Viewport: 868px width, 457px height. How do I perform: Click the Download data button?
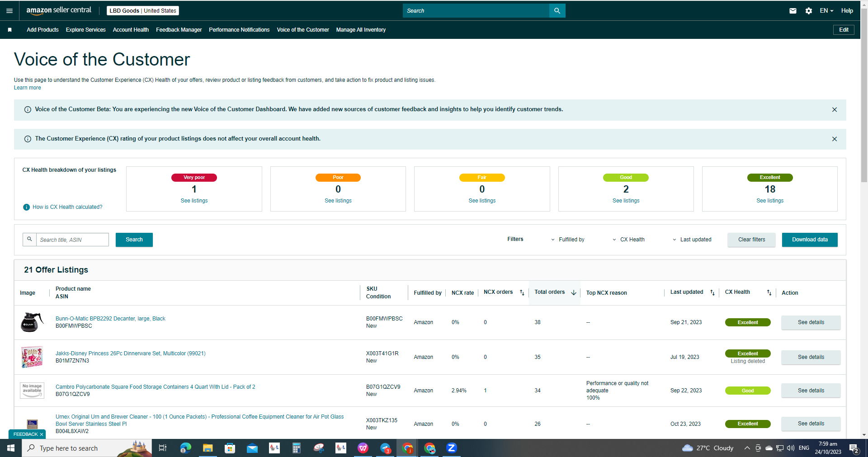[810, 240]
